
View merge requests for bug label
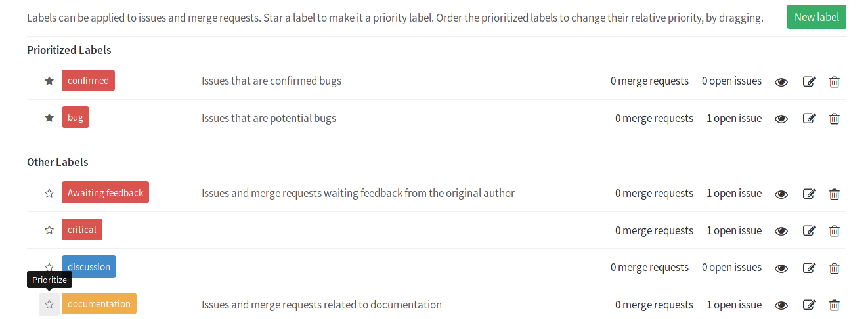pyautogui.click(x=654, y=119)
